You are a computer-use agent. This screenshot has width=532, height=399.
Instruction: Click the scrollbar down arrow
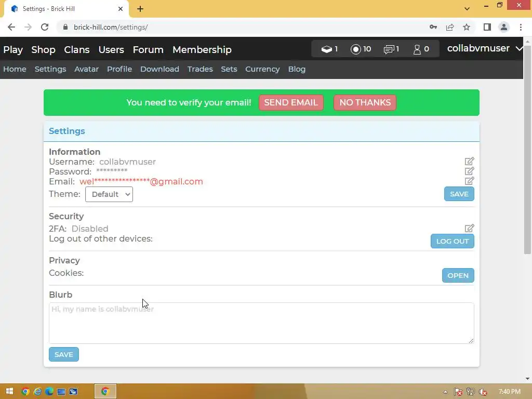point(527,379)
